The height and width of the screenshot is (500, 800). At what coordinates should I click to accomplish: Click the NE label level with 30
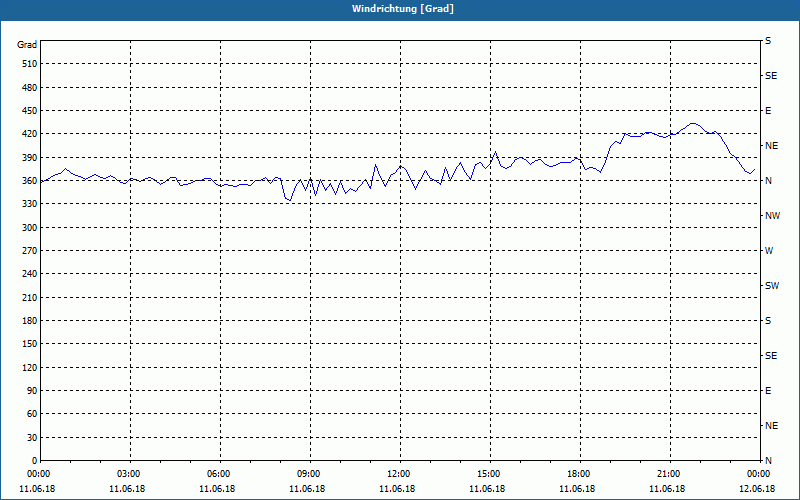click(771, 426)
